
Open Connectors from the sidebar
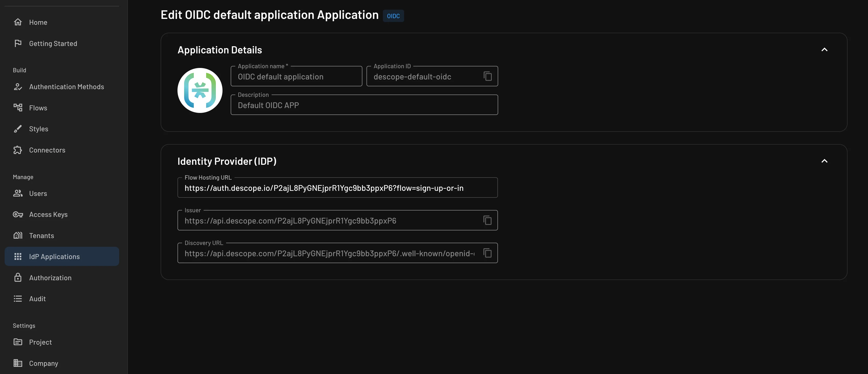(47, 150)
